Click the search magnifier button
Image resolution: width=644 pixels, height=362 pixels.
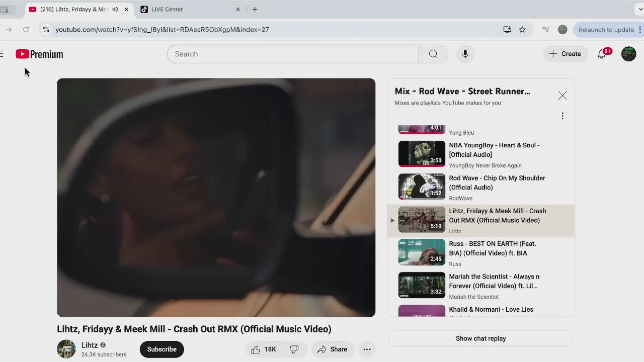point(433,54)
